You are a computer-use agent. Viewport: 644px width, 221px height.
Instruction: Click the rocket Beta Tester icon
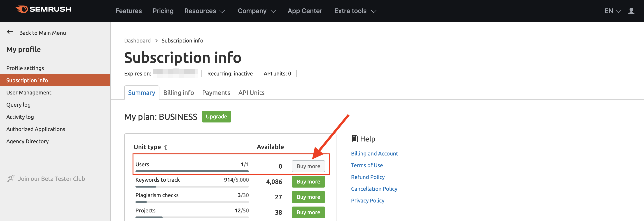(x=11, y=179)
